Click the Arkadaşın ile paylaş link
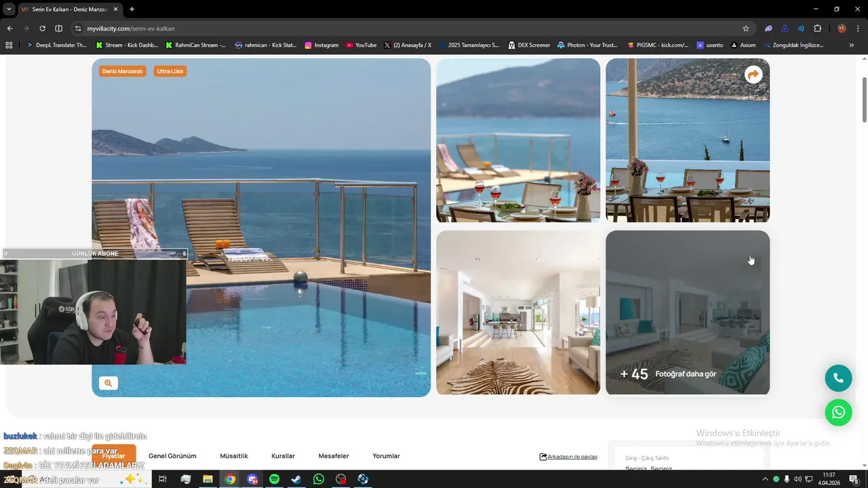The width and height of the screenshot is (868, 488). point(568,457)
